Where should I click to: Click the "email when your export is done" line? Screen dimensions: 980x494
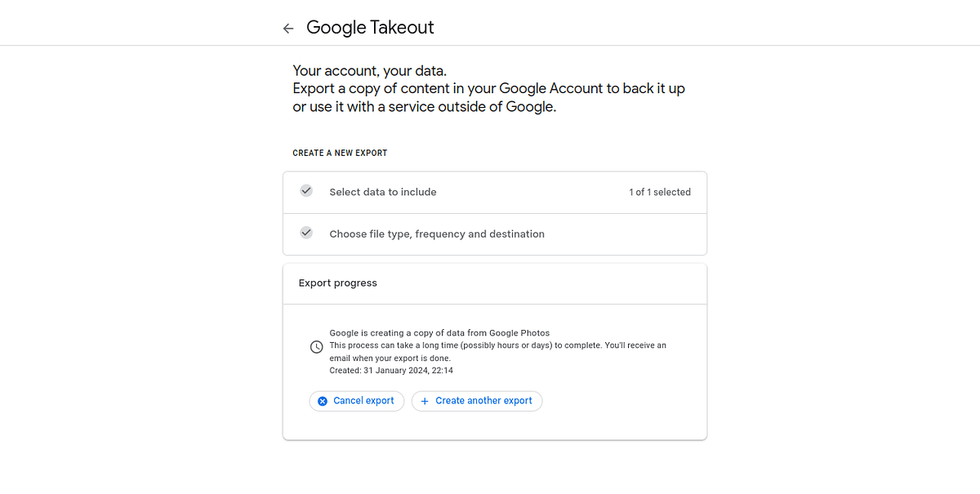pyautogui.click(x=390, y=358)
